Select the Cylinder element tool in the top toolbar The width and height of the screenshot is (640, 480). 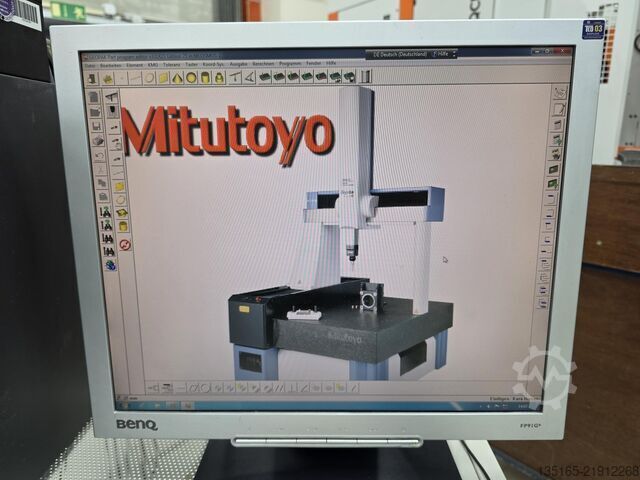205,77
